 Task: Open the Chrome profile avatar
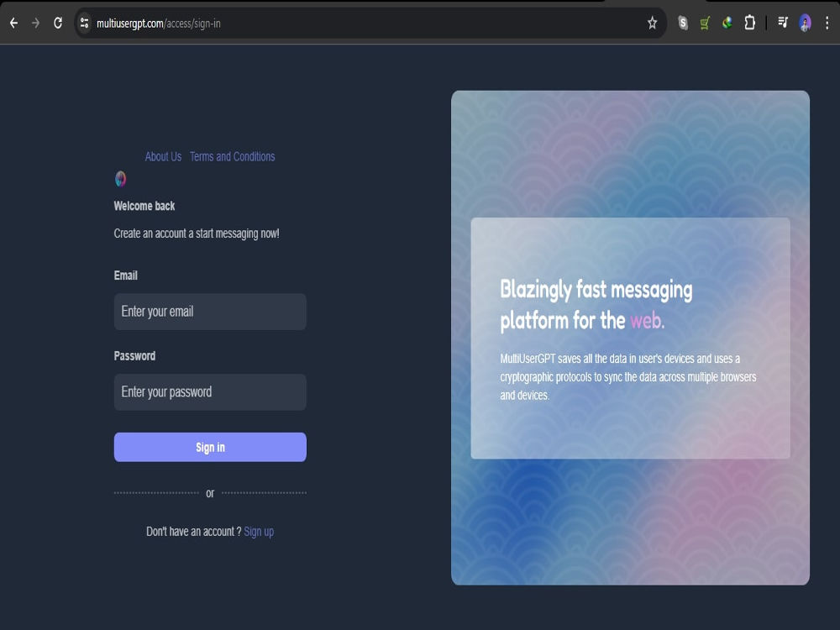click(x=805, y=23)
